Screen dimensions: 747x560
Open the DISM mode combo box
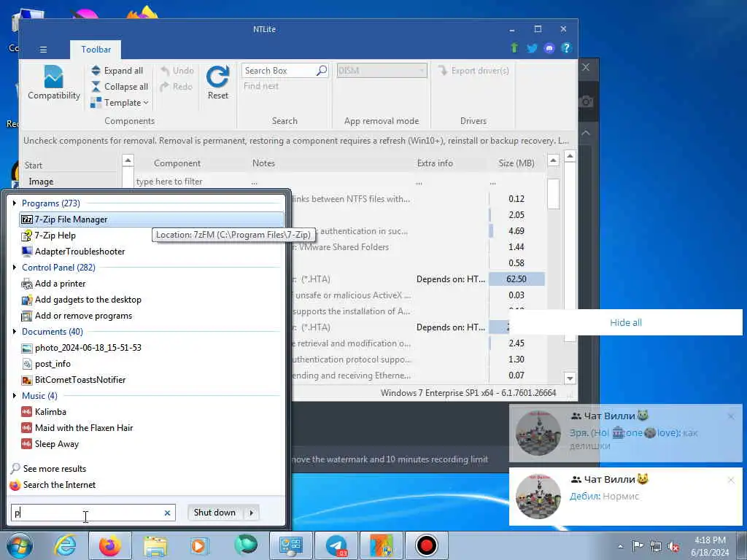382,71
